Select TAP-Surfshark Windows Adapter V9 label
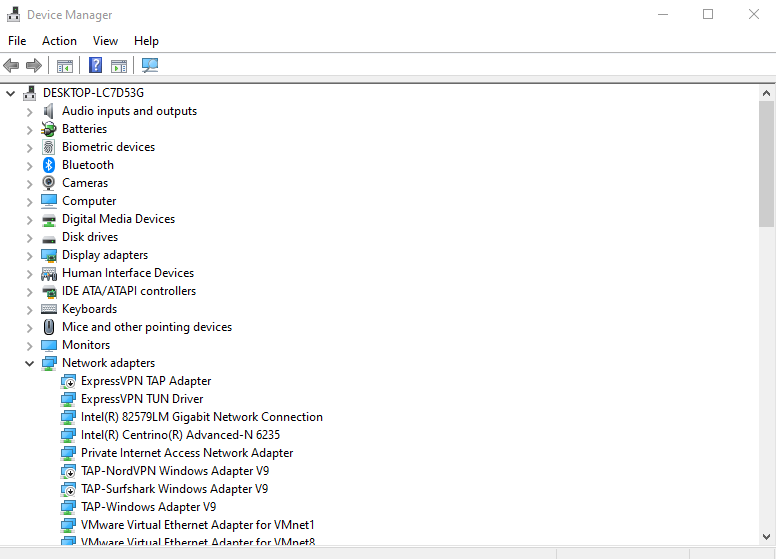The width and height of the screenshot is (776, 559). pyautogui.click(x=174, y=489)
